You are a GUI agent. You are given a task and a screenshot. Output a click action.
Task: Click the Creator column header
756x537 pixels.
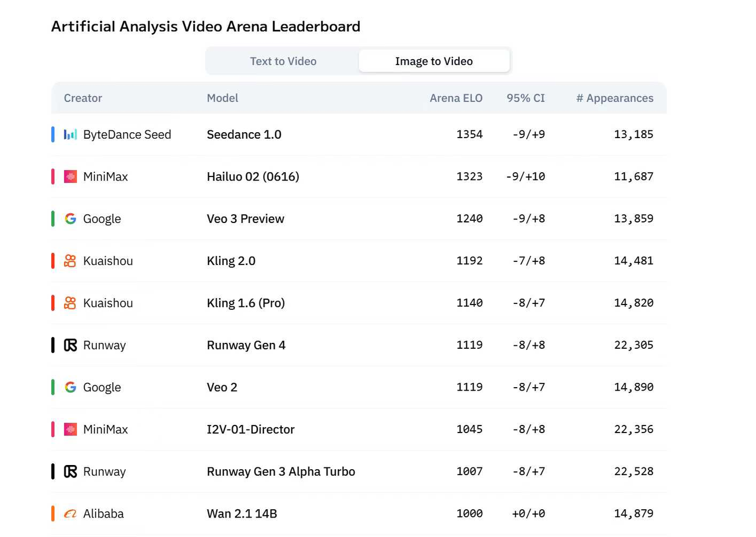tap(83, 98)
